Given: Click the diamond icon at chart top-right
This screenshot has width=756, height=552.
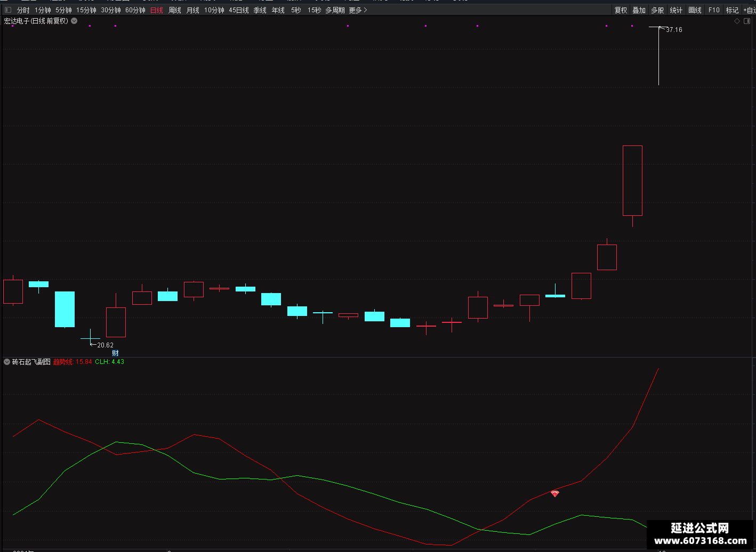Looking at the screenshot, I should (737, 21).
